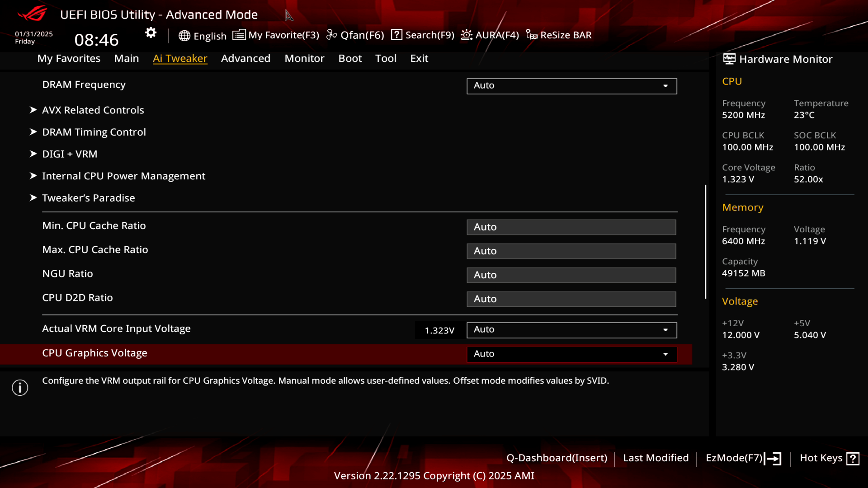Open settings gear menu
868x488 pixels.
(150, 33)
